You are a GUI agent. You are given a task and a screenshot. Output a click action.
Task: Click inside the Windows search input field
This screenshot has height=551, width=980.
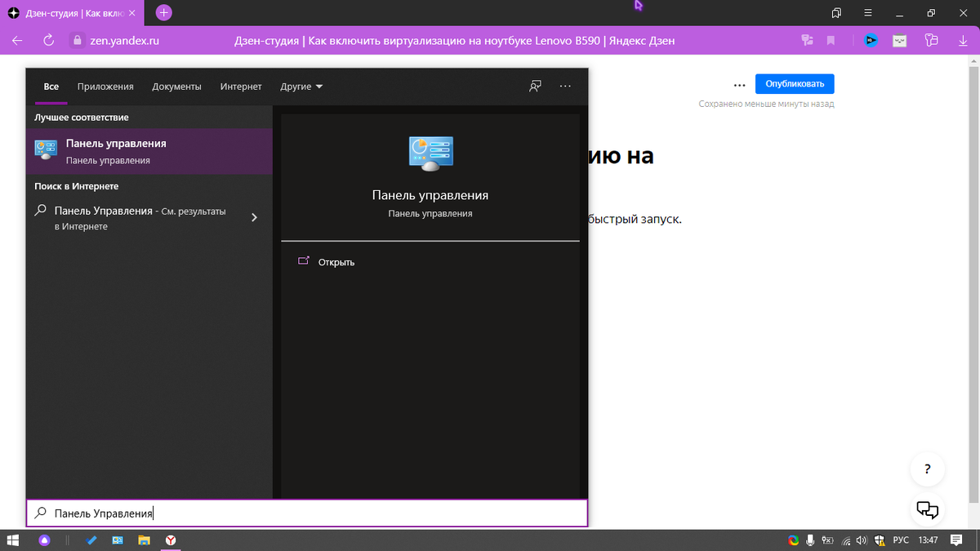[307, 513]
